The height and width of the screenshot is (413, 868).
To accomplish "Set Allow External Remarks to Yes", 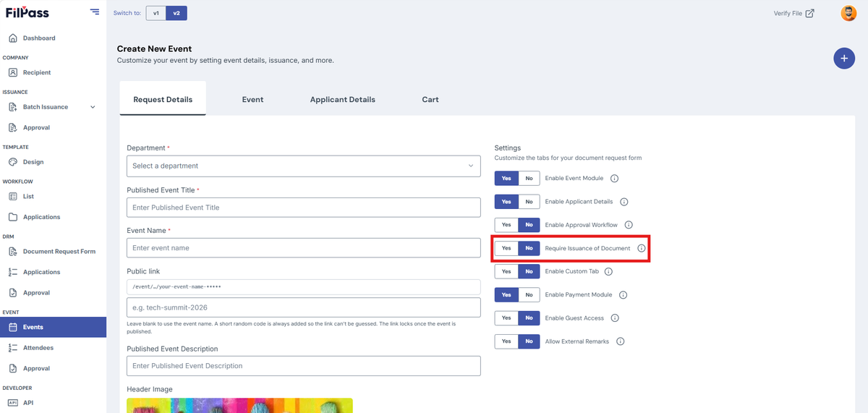I will pos(506,341).
